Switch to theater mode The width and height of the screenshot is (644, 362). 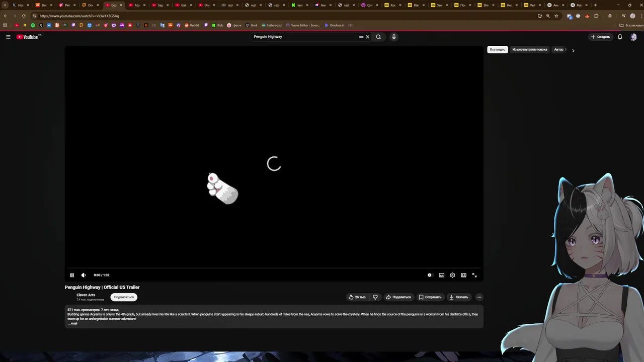(x=463, y=275)
